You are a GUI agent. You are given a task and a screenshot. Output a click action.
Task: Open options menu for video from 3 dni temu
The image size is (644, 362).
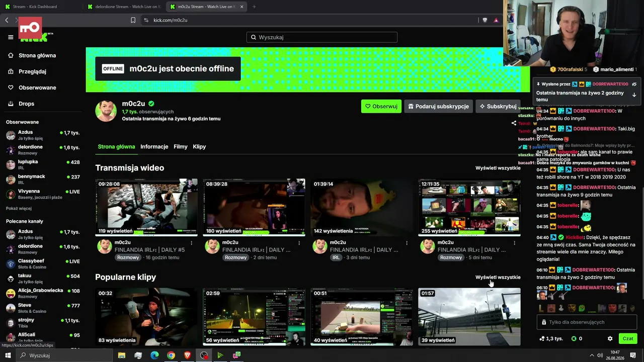point(407,243)
